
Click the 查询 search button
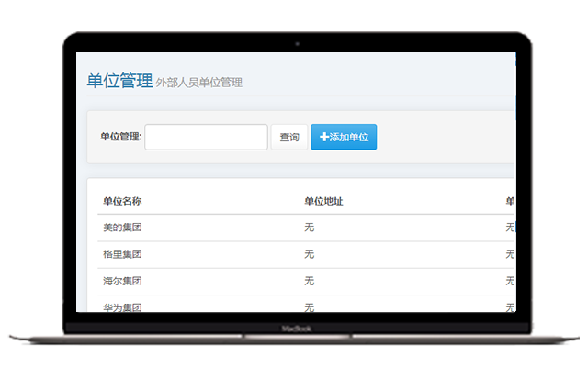click(288, 138)
